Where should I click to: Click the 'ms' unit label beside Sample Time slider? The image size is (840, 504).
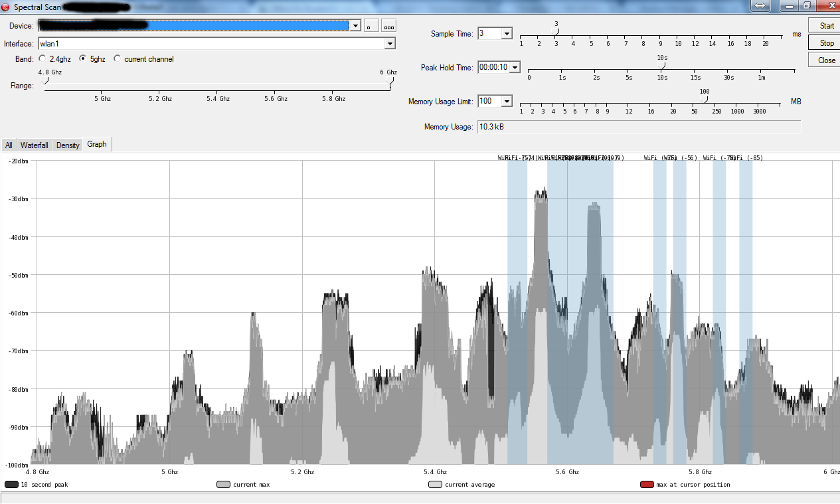pos(796,34)
